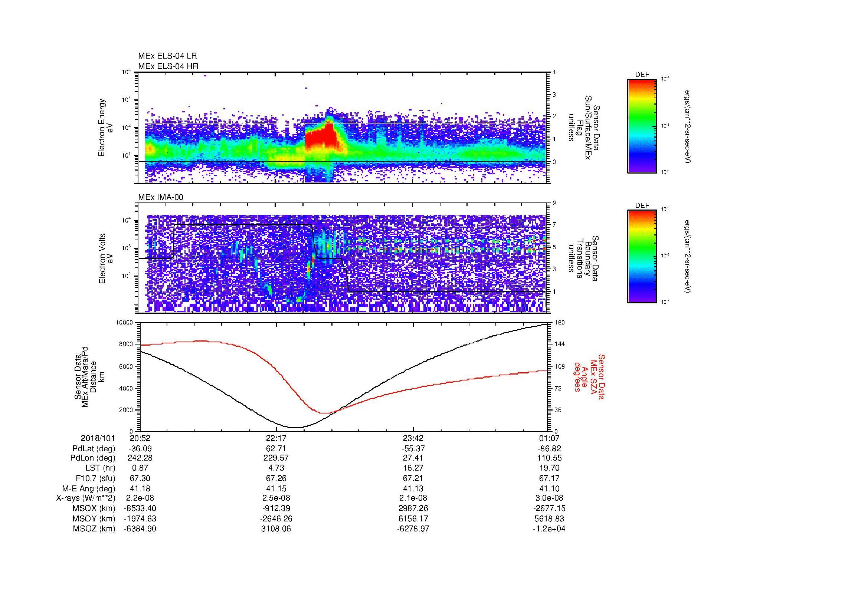Click the LST value 16.27
868x613 pixels.
pos(413,468)
